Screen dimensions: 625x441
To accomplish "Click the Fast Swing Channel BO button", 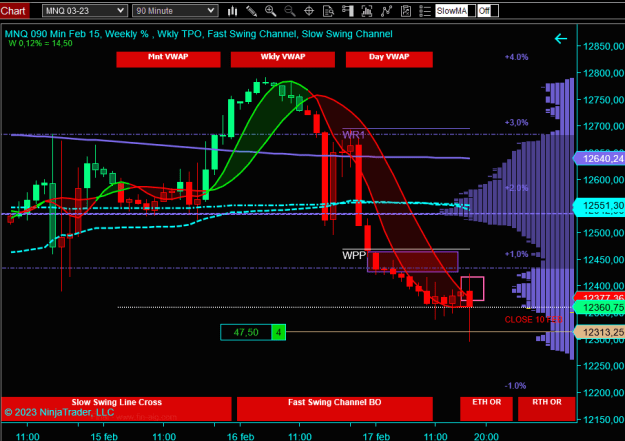I will pos(335,409).
